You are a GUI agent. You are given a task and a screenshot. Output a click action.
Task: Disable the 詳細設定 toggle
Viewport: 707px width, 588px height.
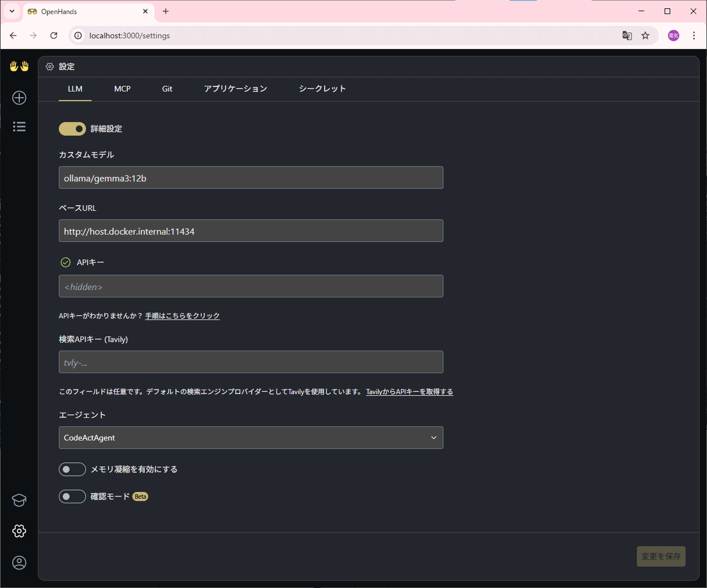[x=72, y=128]
